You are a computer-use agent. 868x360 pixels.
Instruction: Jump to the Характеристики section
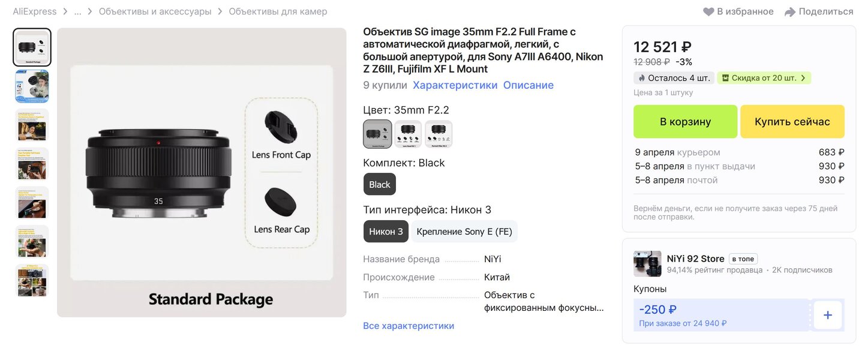tap(455, 85)
